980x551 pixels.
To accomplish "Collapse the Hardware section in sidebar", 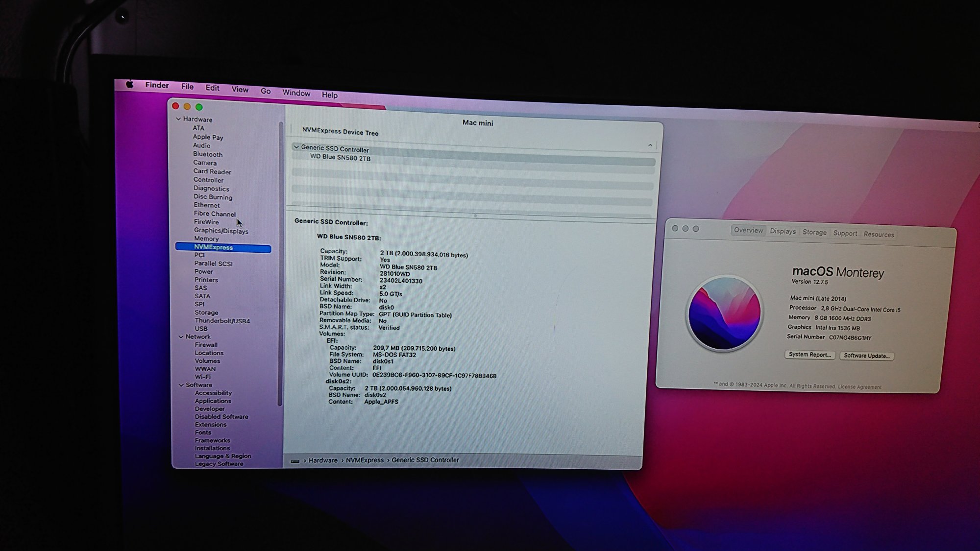I will click(178, 119).
